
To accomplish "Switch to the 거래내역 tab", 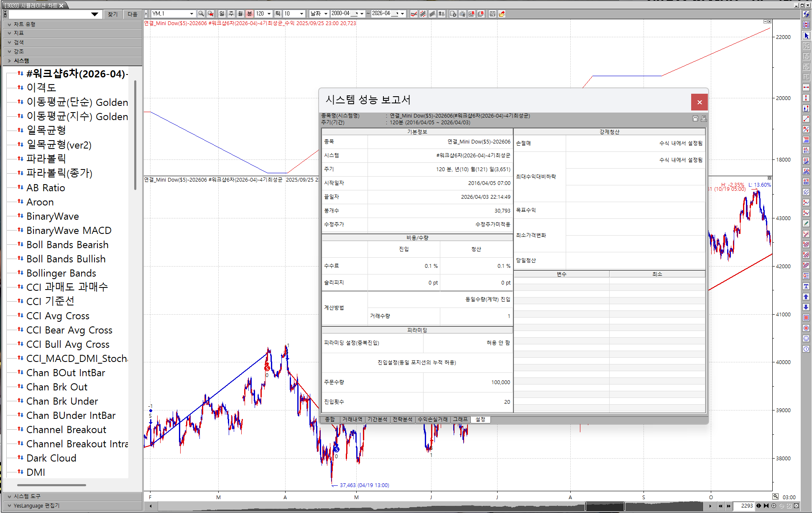I will (352, 419).
